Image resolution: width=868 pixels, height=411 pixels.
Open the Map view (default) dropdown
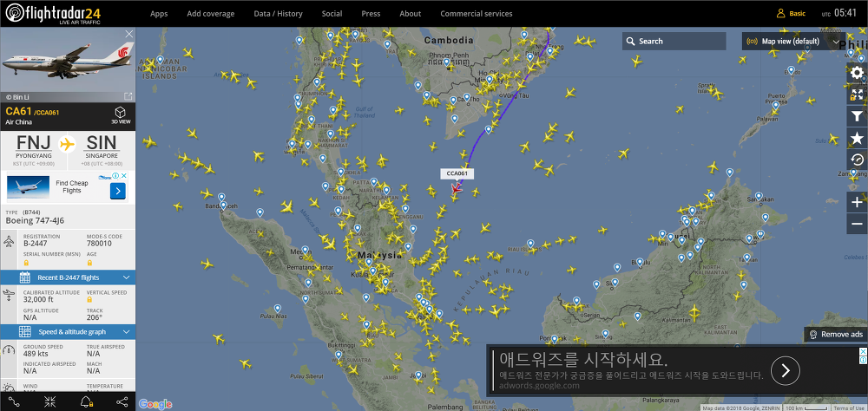point(793,41)
